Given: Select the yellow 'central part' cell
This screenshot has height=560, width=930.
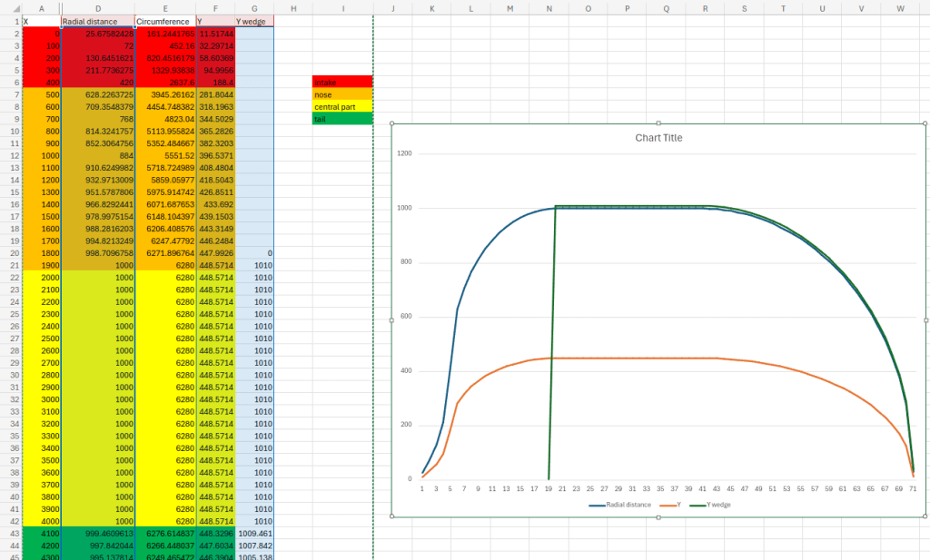Looking at the screenshot, I should [341, 106].
